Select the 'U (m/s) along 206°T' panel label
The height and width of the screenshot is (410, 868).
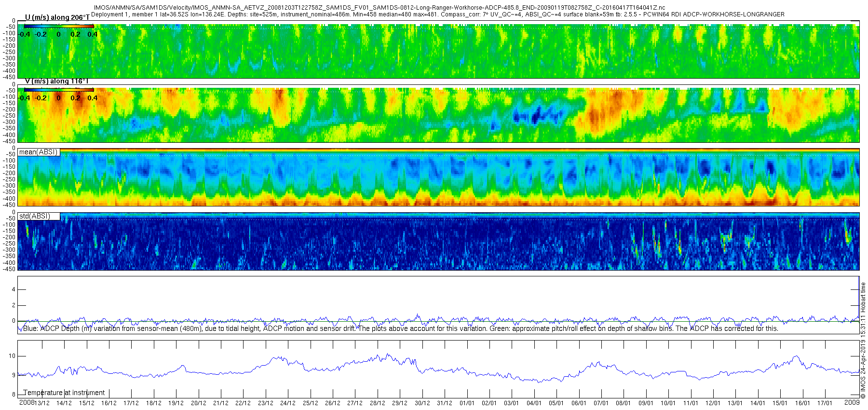click(57, 17)
